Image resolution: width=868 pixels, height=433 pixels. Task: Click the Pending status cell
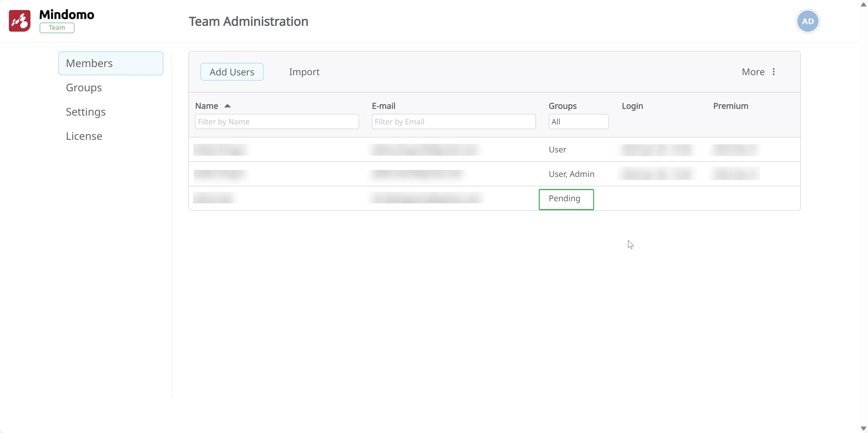coord(566,199)
